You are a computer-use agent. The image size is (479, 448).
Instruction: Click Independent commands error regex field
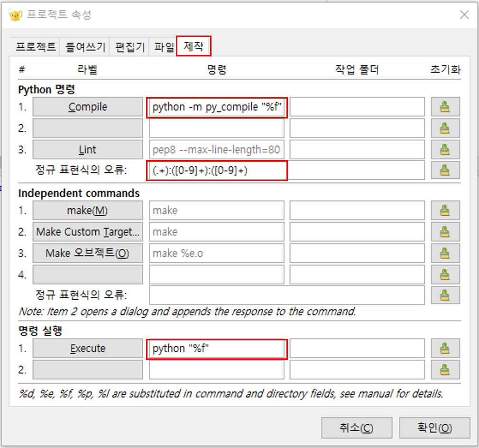click(x=287, y=295)
